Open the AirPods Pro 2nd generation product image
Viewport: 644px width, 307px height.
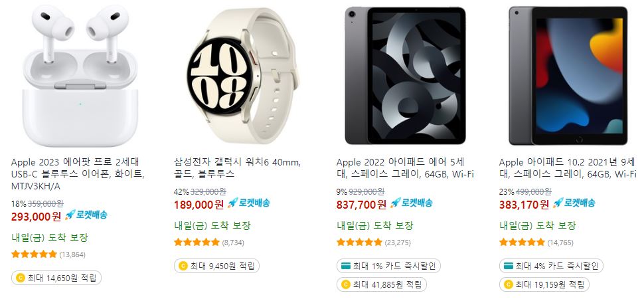tap(80, 76)
